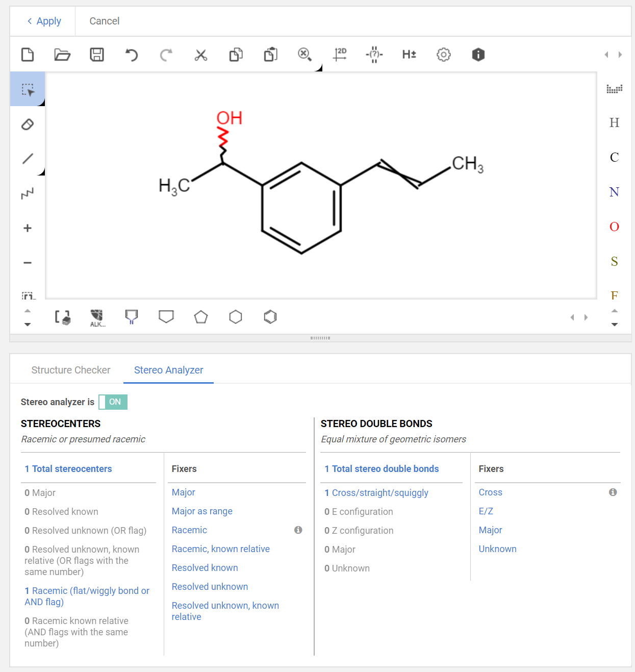
Task: Select the cyclopentane ring template
Action: pos(201,317)
